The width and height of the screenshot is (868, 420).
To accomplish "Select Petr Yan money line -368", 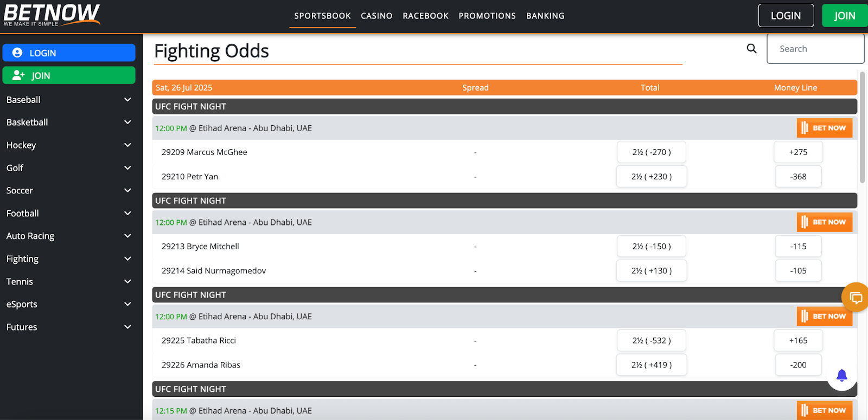I will click(x=798, y=177).
